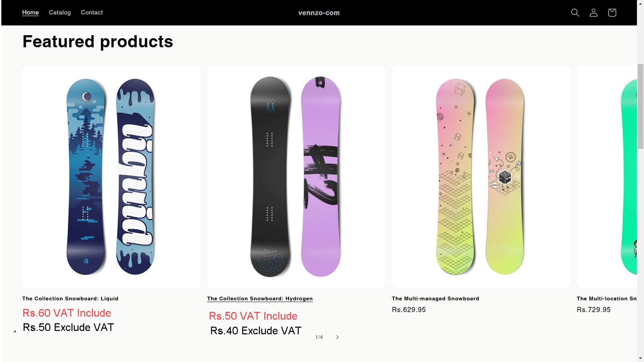Open the Contact menu item
644x362 pixels.
[92, 12]
